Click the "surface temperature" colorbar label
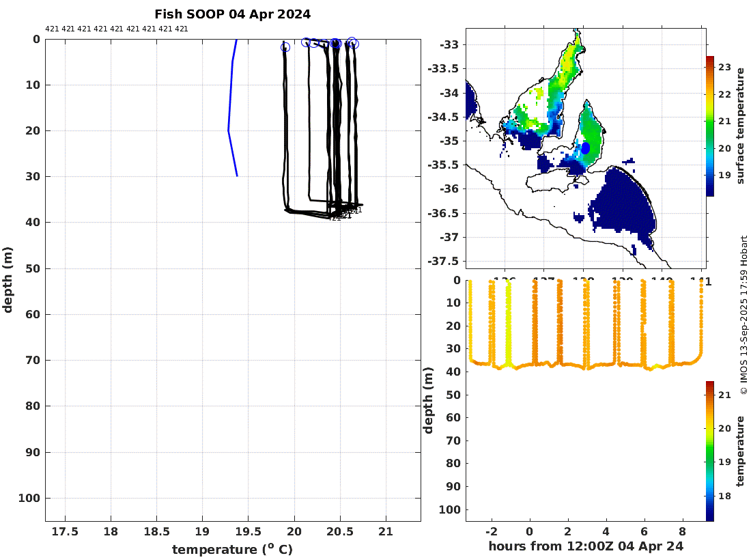This screenshot has width=751, height=560. pos(741,126)
